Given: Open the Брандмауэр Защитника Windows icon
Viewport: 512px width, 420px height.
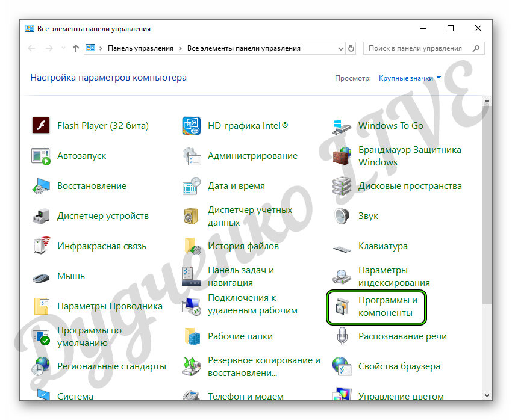Looking at the screenshot, I should pos(342,156).
